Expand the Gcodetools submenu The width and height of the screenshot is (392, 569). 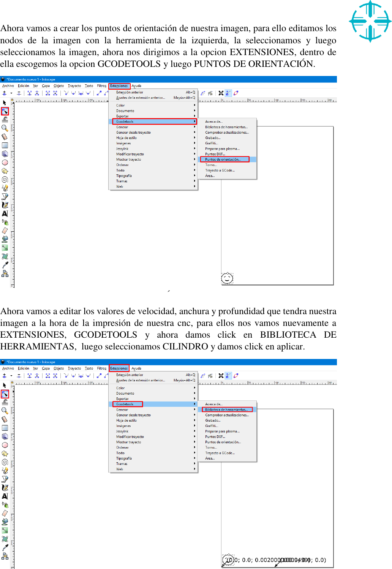125,121
